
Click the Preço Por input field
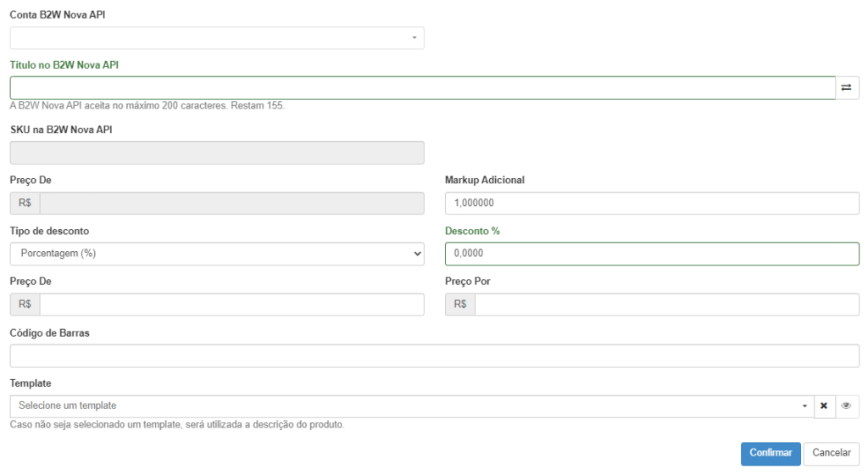click(667, 305)
